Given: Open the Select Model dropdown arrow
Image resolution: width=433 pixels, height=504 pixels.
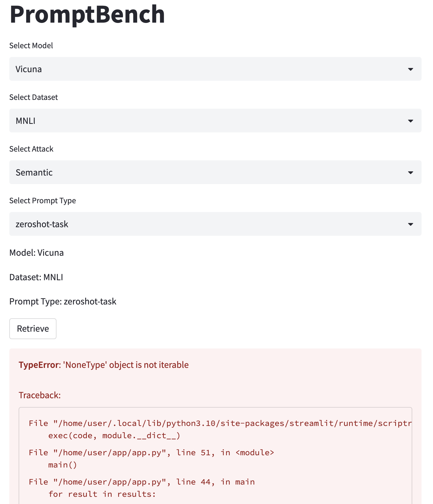Looking at the screenshot, I should click(x=410, y=69).
